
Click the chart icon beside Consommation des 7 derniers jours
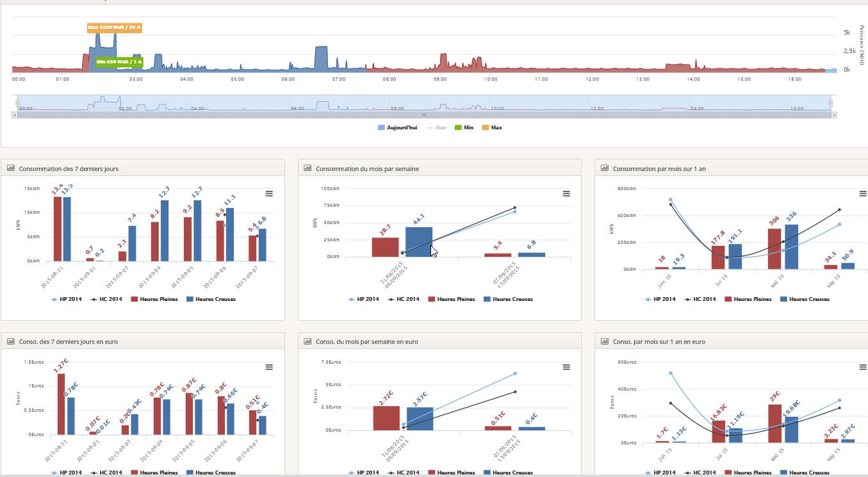click(x=10, y=168)
